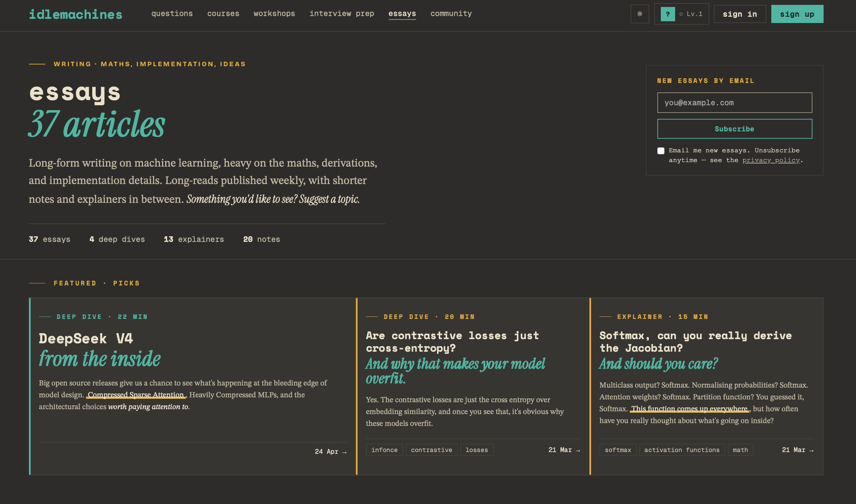Select the 20 notes filter
The width and height of the screenshot is (856, 504).
[261, 239]
